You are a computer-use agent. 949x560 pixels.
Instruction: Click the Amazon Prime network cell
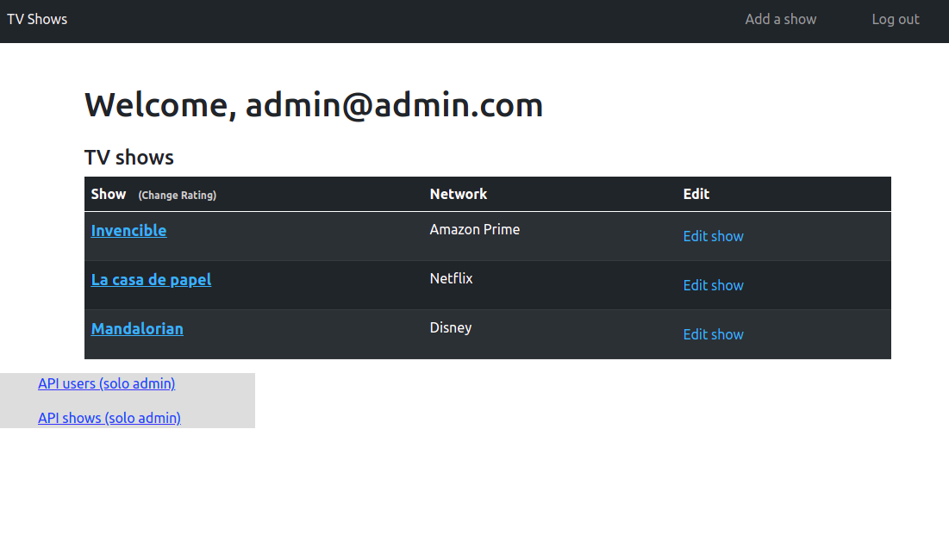474,229
